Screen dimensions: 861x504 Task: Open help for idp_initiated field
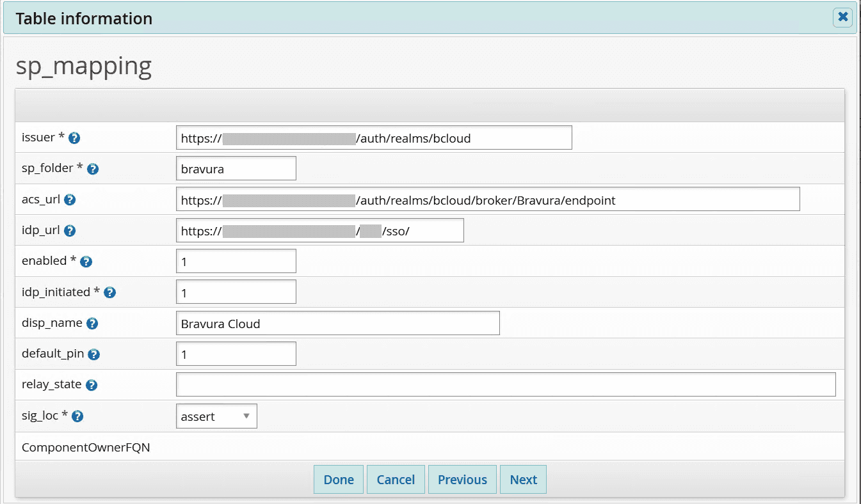(x=109, y=292)
